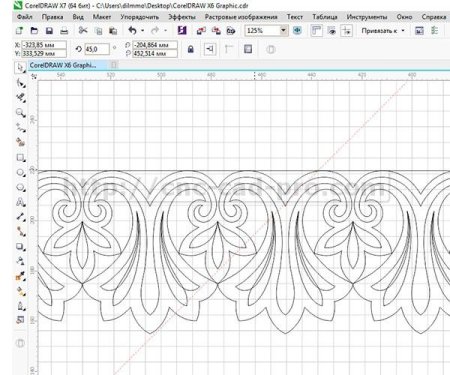Select the Parallel Dimension tool
The height and width of the screenshot is (375, 450).
tap(20, 217)
